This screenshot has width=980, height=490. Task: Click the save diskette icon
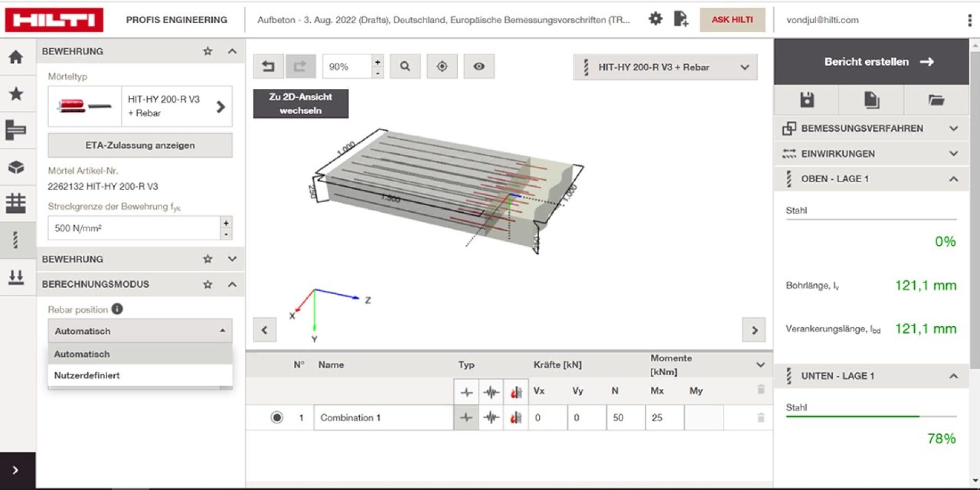point(806,100)
